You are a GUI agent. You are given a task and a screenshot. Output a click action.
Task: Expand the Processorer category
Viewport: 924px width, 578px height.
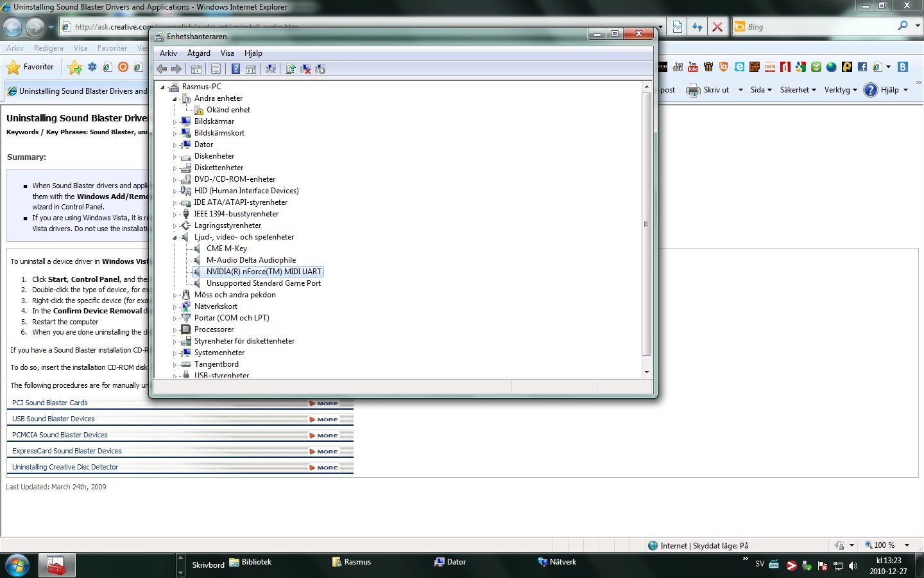click(175, 330)
